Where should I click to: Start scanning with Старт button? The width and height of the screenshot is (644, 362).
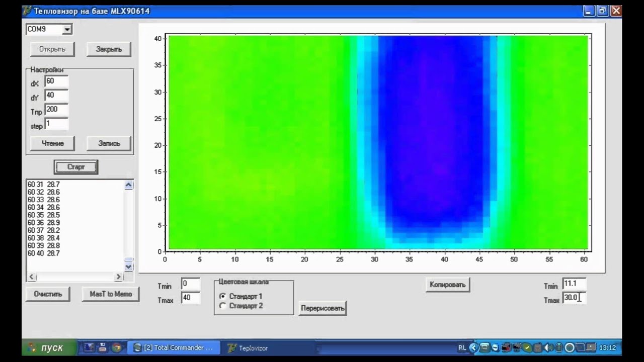(x=76, y=167)
